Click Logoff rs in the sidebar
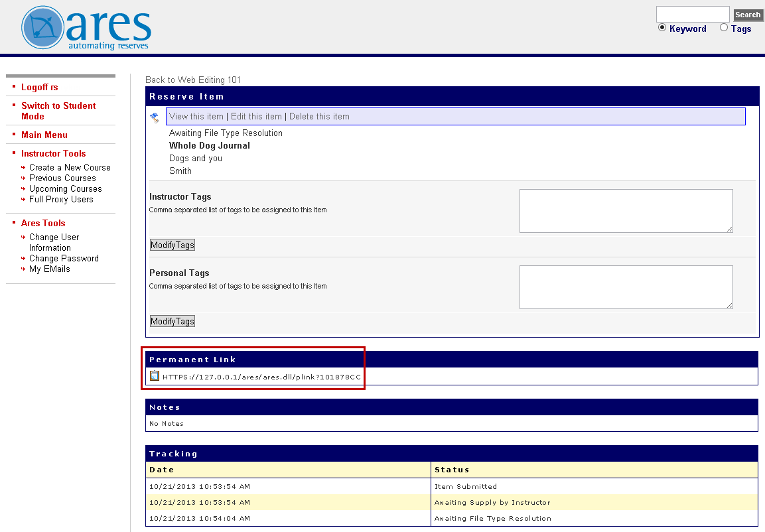Screen dimensions: 765x532 point(38,87)
